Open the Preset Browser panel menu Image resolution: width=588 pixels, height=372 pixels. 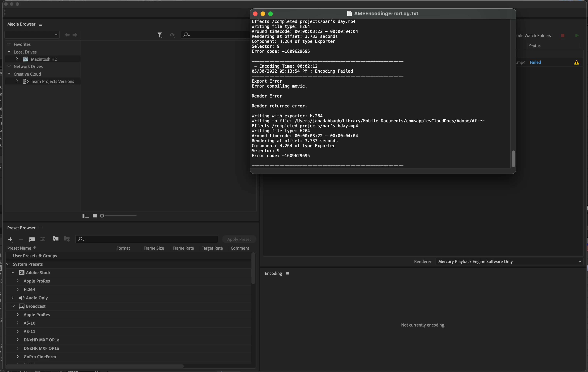(x=40, y=228)
